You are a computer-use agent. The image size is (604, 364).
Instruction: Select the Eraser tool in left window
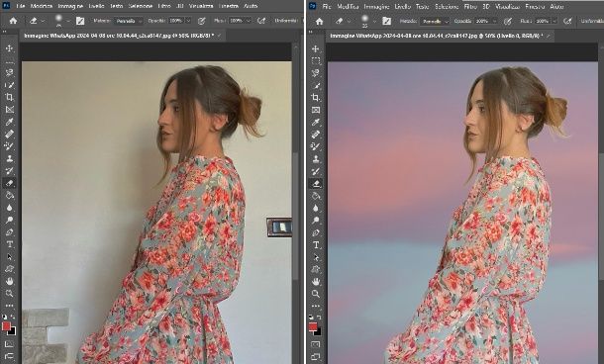(x=9, y=183)
